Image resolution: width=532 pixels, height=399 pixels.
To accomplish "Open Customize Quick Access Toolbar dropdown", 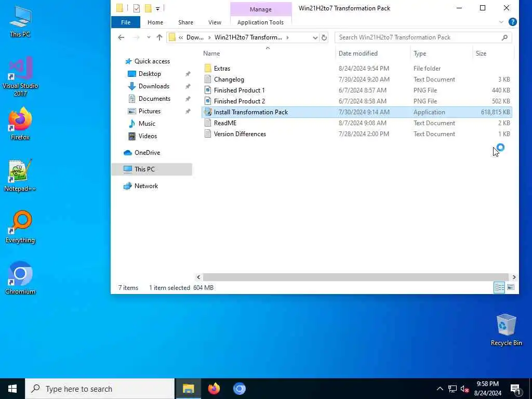I will 158,8.
